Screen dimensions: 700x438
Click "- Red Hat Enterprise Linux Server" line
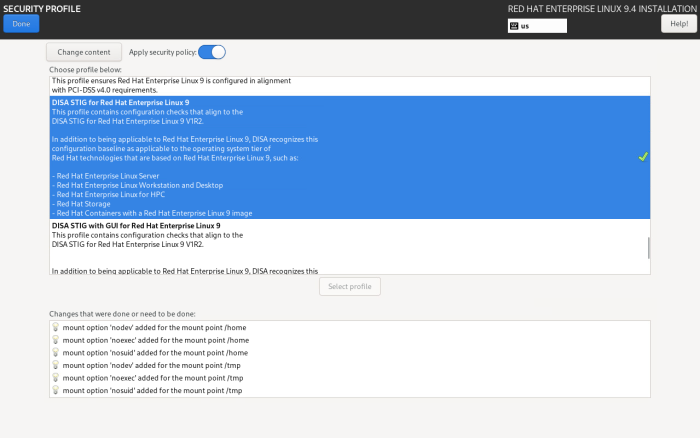point(105,176)
